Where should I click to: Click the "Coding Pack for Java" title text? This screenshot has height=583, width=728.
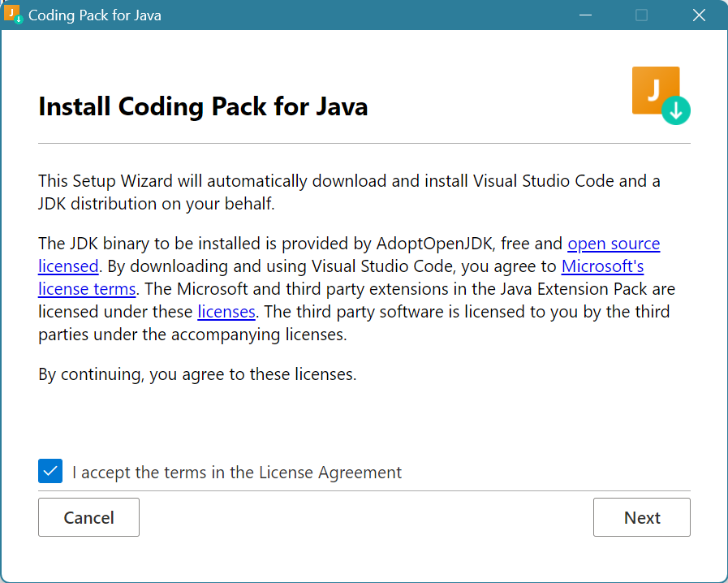(x=95, y=15)
